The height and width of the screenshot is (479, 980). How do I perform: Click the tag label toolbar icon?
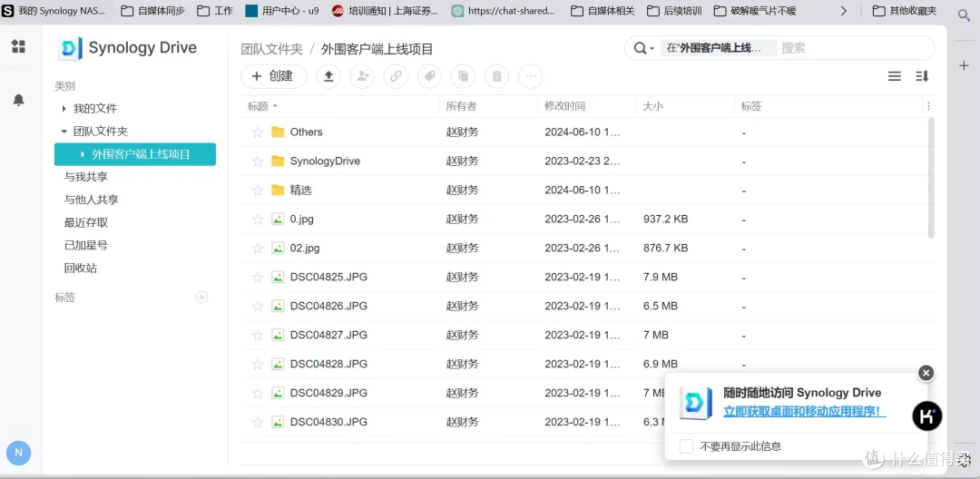click(429, 76)
